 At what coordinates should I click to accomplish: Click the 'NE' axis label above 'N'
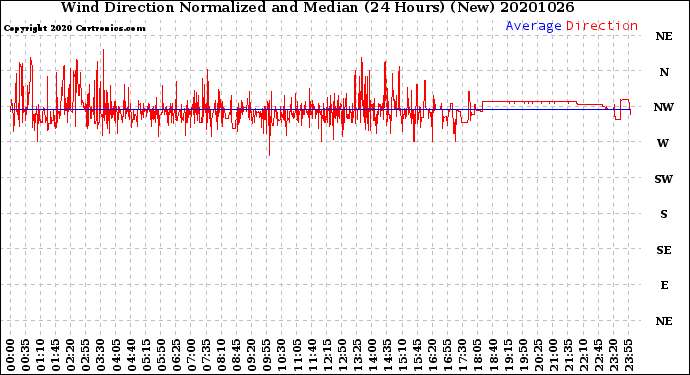point(664,36)
